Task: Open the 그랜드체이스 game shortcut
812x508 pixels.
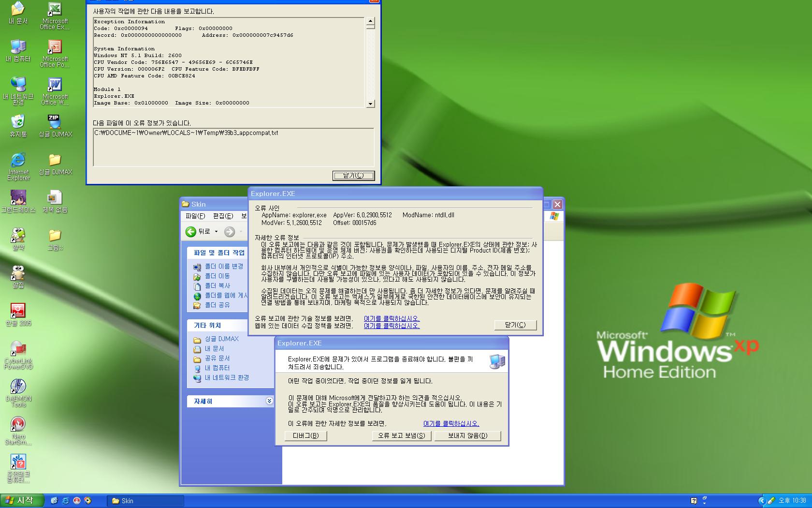Action: pyautogui.click(x=18, y=202)
